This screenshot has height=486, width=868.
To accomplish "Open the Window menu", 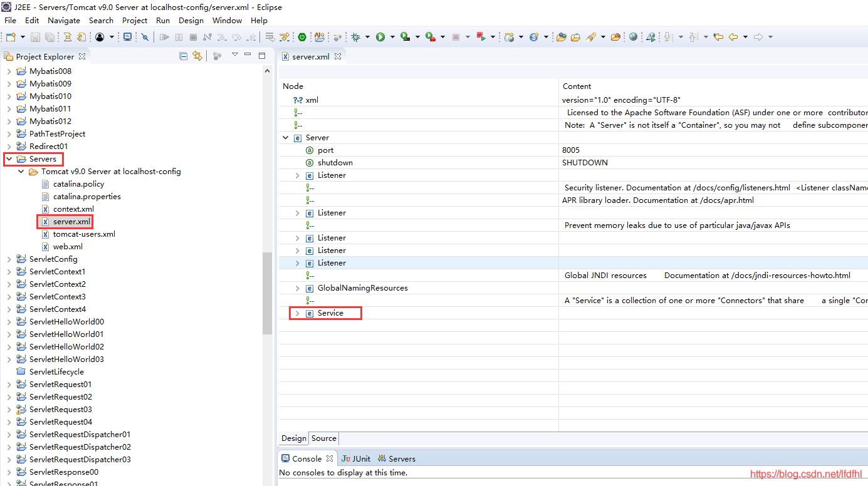I will point(227,20).
